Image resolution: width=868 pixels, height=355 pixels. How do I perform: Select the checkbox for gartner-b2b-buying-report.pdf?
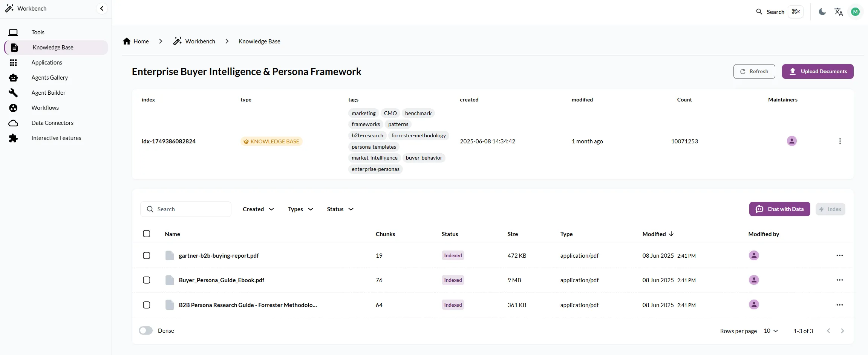pos(147,255)
